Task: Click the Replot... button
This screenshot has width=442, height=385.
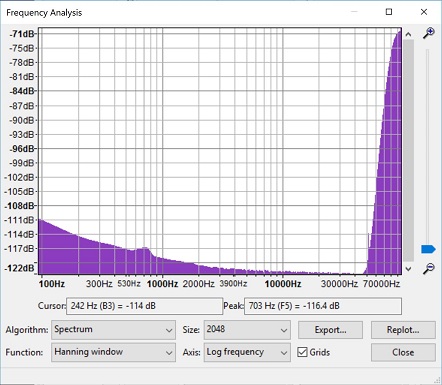Action: [403, 330]
